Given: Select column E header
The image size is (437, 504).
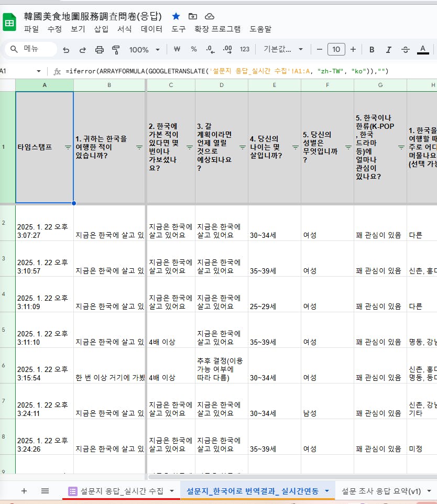Looking at the screenshot, I should point(274,85).
